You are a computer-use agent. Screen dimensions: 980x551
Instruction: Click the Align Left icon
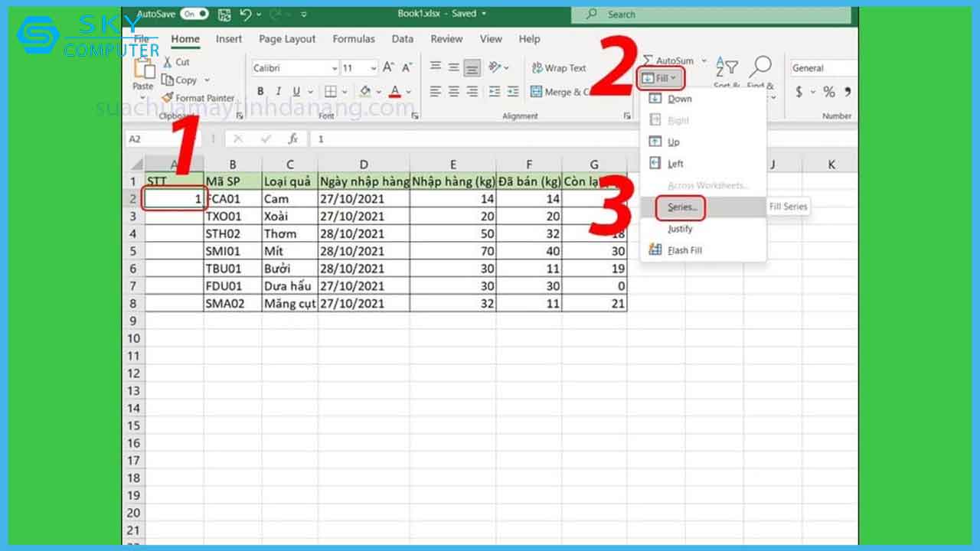(436, 92)
